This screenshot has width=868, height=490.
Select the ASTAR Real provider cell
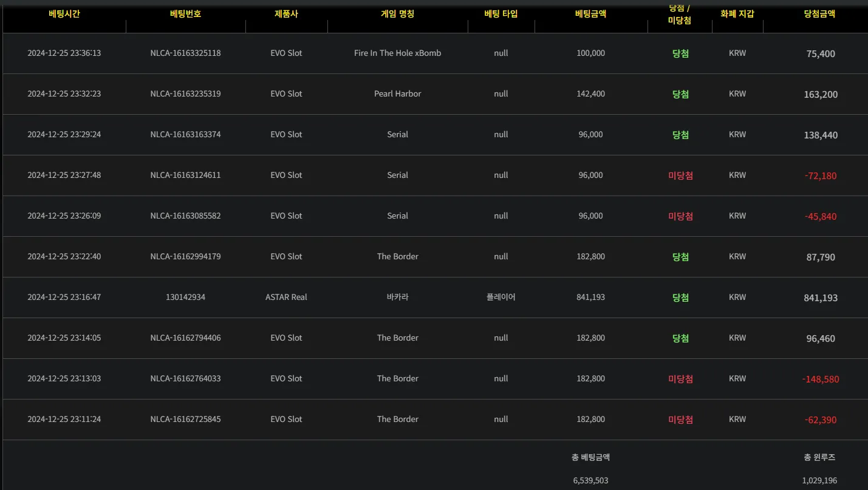pos(286,297)
